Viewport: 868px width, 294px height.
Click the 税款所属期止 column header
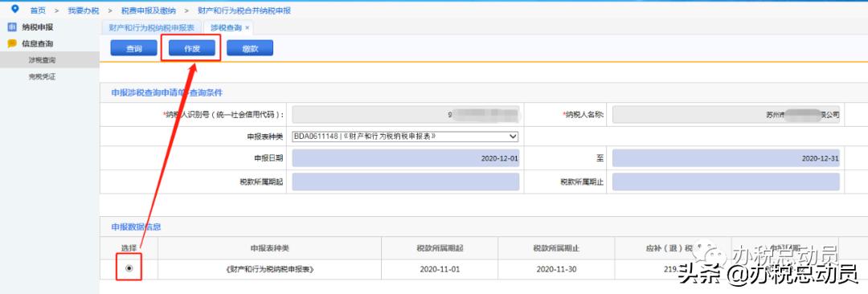556,248
